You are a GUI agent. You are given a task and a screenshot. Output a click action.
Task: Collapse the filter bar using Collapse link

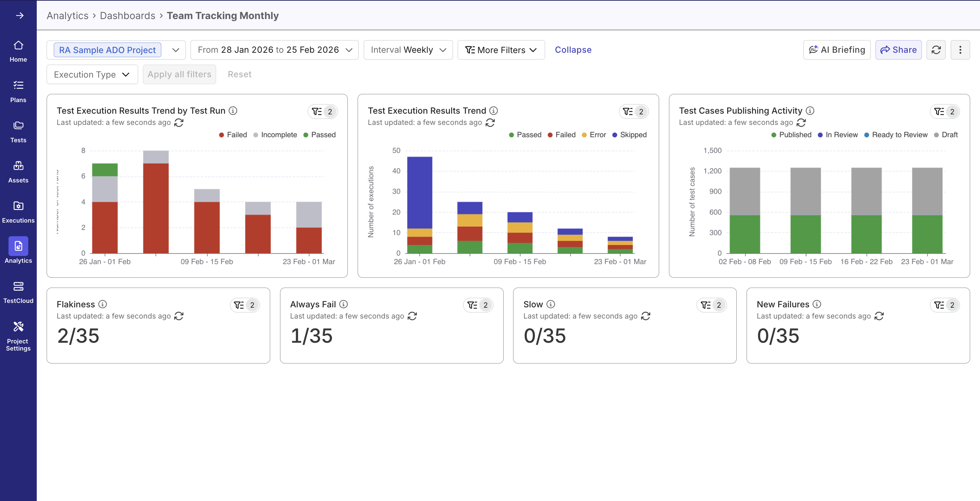click(573, 50)
